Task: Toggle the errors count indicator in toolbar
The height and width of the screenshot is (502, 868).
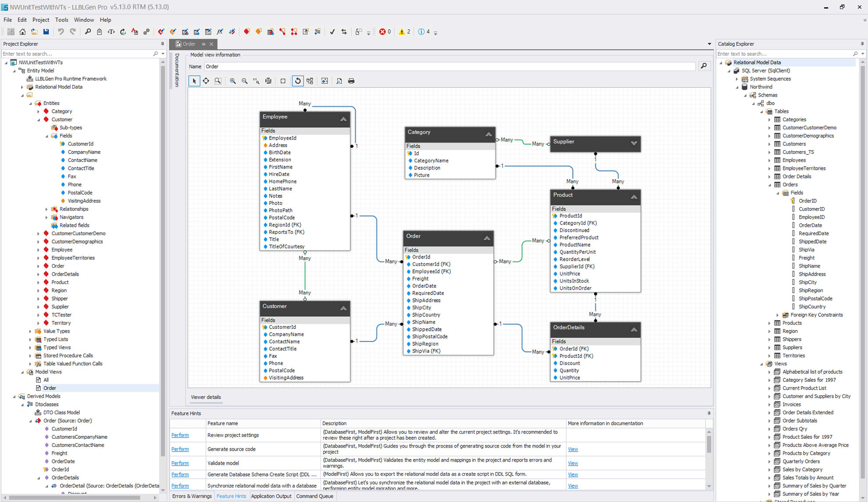Action: coord(385,32)
